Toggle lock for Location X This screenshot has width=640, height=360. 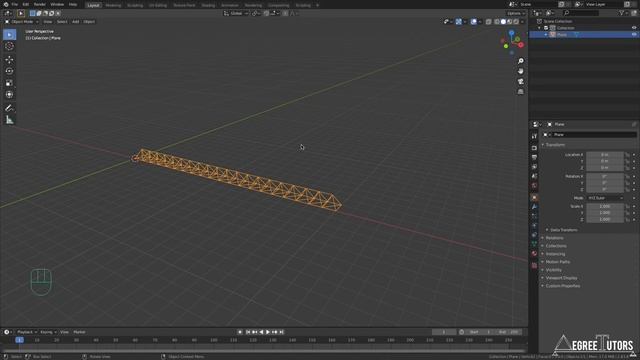pyautogui.click(x=627, y=155)
